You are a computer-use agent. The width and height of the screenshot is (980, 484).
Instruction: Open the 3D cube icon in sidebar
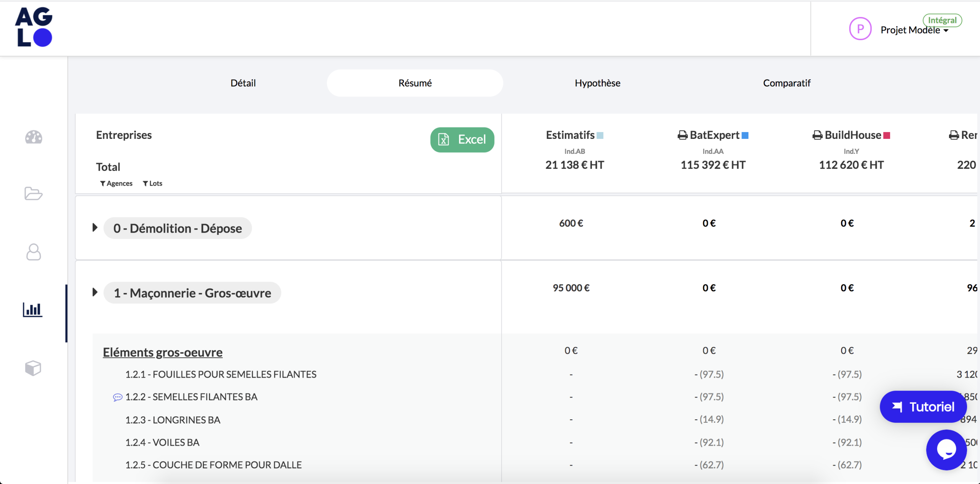click(33, 368)
